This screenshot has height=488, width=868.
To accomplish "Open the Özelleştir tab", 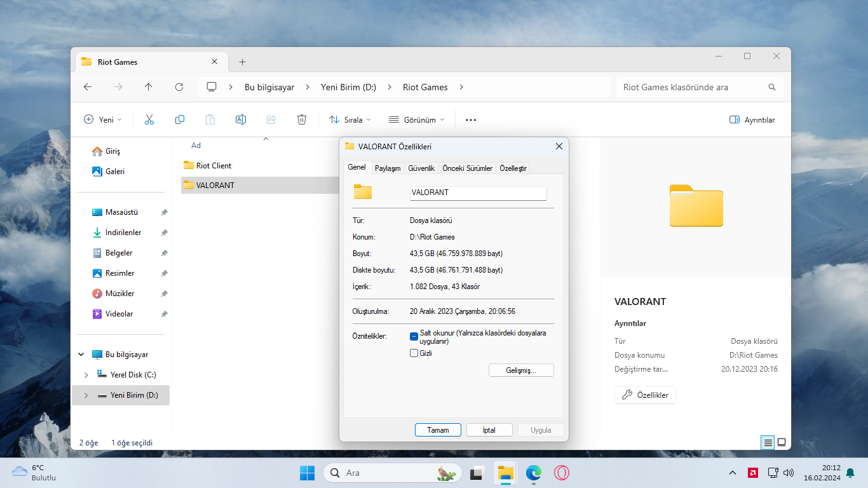I will 513,168.
